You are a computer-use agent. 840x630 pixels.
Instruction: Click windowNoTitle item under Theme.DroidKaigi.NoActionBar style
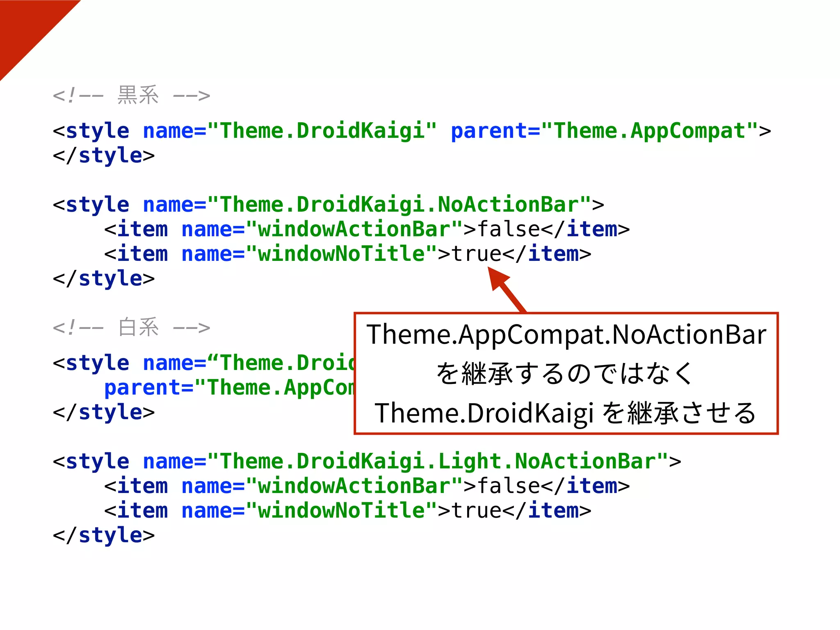click(348, 253)
